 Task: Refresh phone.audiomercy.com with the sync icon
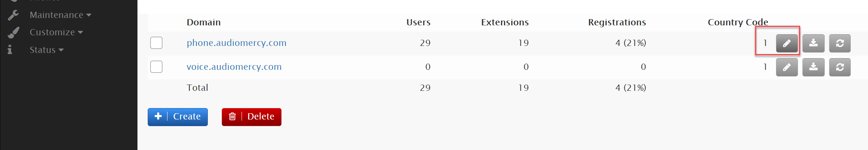[x=840, y=43]
